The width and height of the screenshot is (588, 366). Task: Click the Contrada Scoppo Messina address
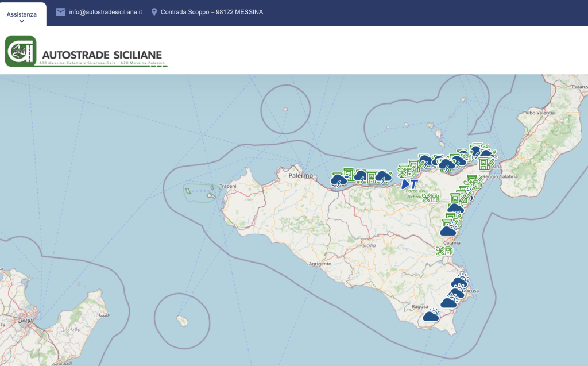point(211,12)
